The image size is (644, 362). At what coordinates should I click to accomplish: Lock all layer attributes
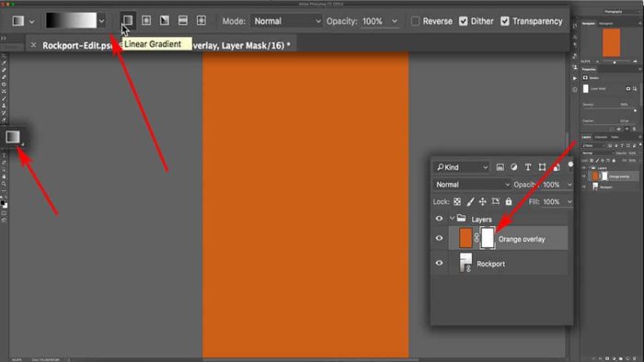pyautogui.click(x=509, y=202)
